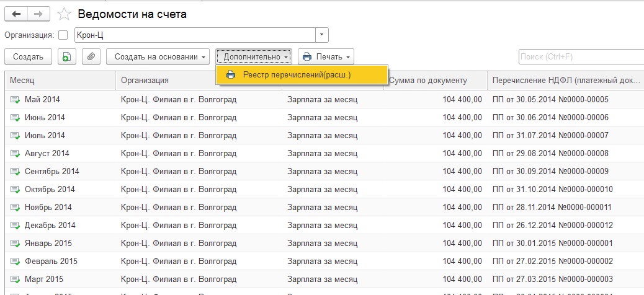The image size is (644, 295).
Task: Click 104 400,00 amount in Март 2015 row
Action: pyautogui.click(x=462, y=280)
